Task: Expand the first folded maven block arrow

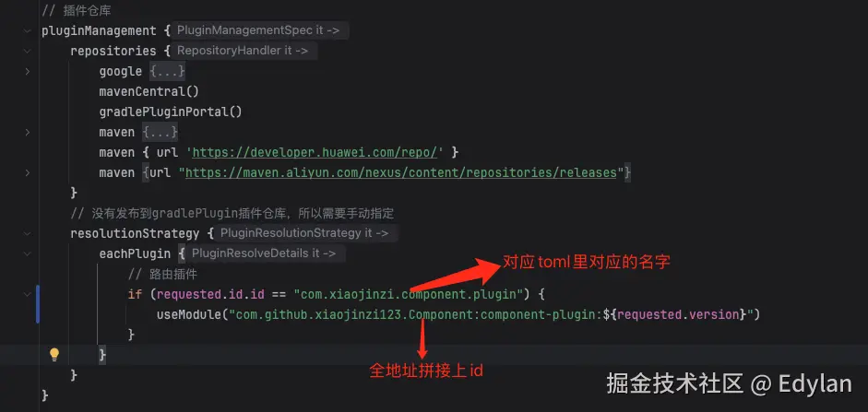Action: tap(27, 132)
